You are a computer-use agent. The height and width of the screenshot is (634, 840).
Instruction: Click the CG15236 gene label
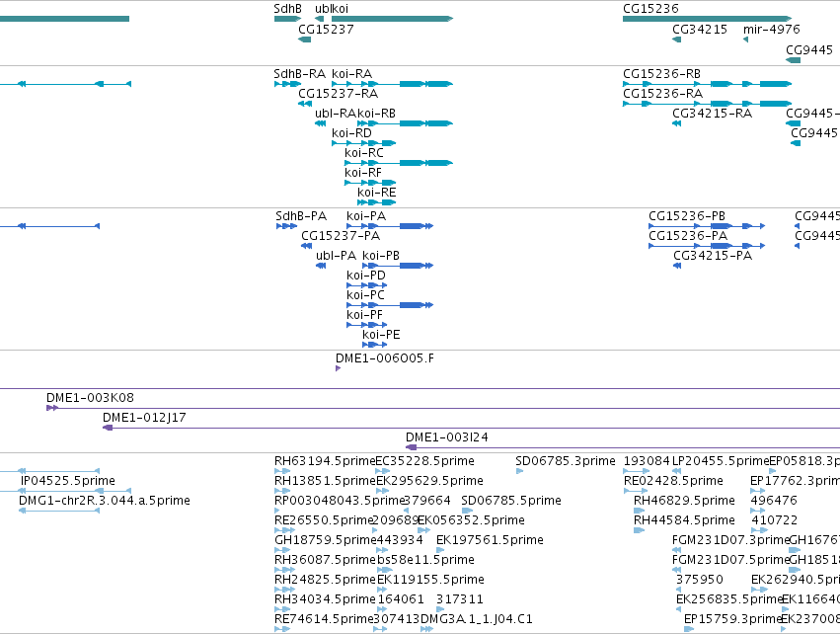point(650,9)
